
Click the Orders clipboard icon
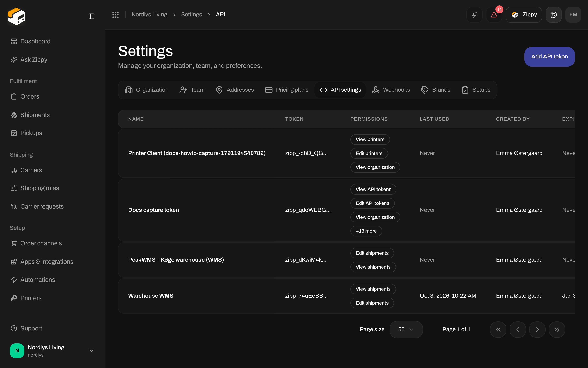tap(14, 97)
